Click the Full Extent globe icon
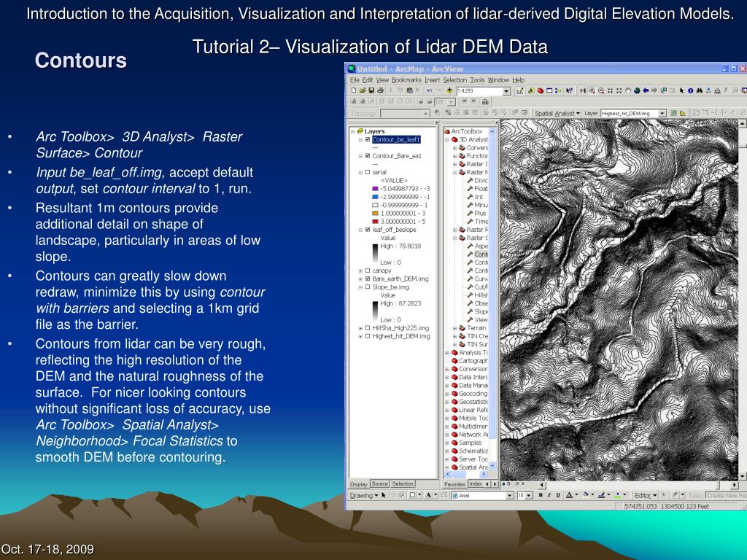This screenshot has width=747, height=560. (x=637, y=90)
